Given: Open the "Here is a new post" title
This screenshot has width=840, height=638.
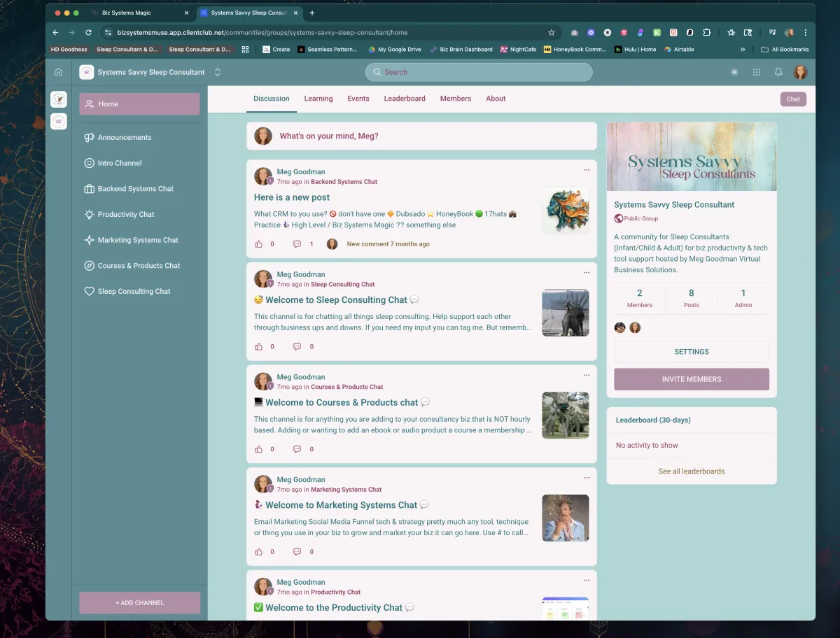Looking at the screenshot, I should click(292, 197).
